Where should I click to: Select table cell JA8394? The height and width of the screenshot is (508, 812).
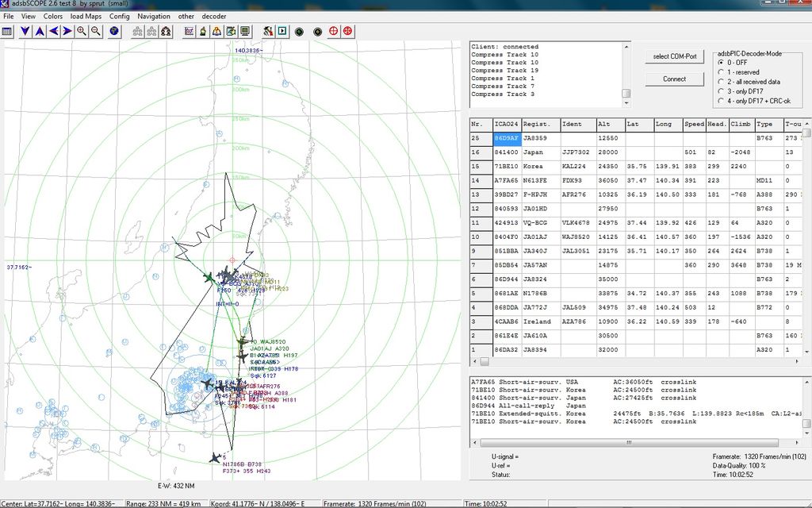[x=540, y=350]
